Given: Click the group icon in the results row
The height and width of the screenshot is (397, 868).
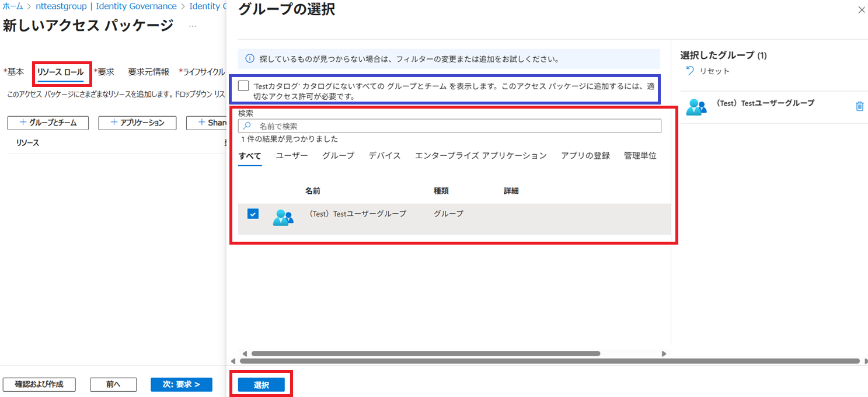Looking at the screenshot, I should [283, 217].
